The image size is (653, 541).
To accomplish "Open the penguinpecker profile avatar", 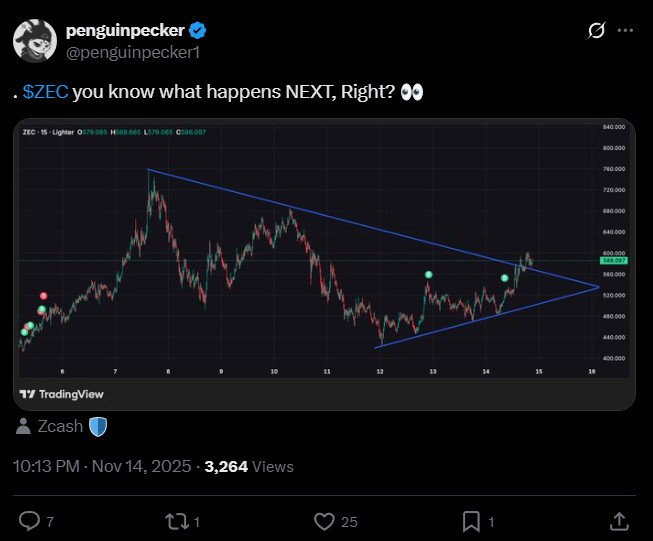I will point(34,40).
